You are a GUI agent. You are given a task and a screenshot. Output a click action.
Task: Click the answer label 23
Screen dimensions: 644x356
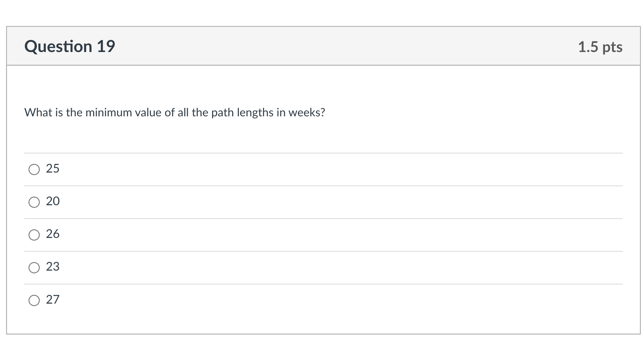[x=52, y=267]
